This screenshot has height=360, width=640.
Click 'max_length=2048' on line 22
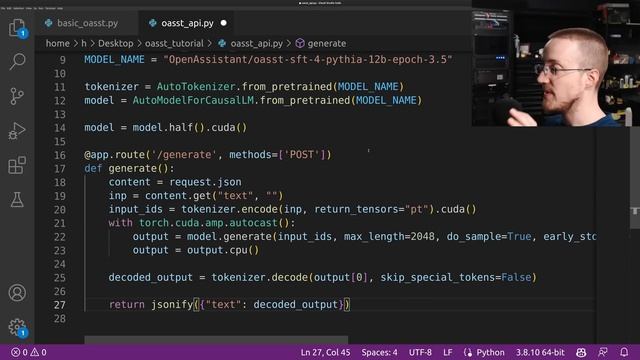(389, 236)
